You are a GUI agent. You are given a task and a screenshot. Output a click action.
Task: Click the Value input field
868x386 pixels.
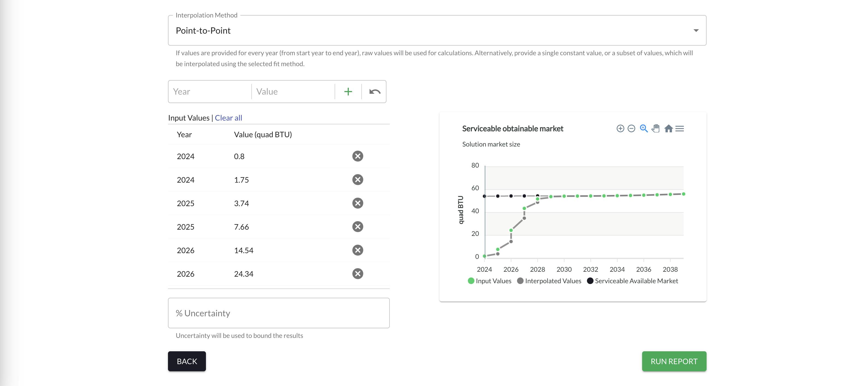click(x=292, y=91)
